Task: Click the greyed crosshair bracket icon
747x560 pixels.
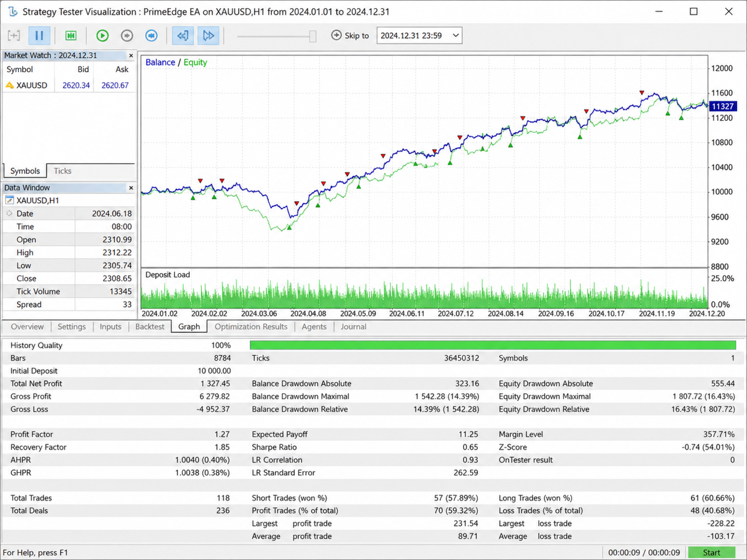Action: [14, 35]
